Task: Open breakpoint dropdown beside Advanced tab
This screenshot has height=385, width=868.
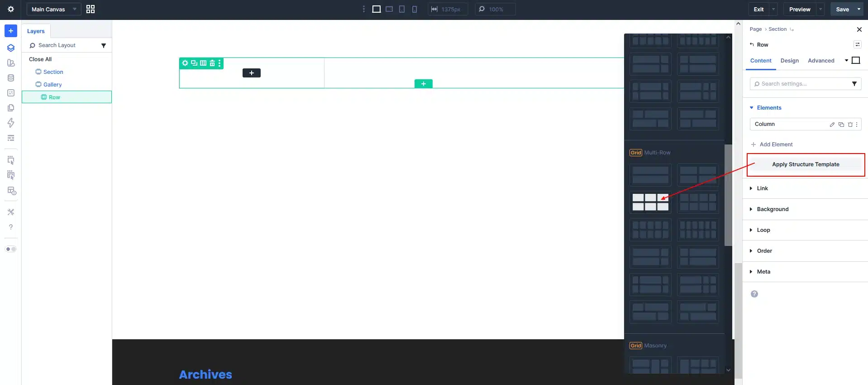Action: 846,60
